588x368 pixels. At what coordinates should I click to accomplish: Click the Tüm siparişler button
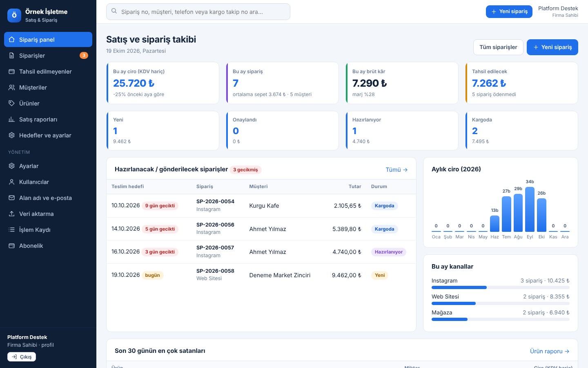pyautogui.click(x=498, y=47)
